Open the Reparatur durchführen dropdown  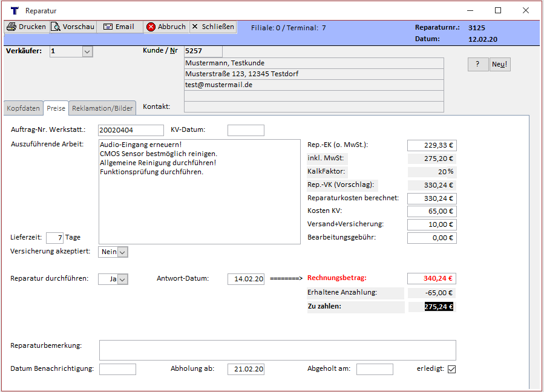[x=122, y=279]
